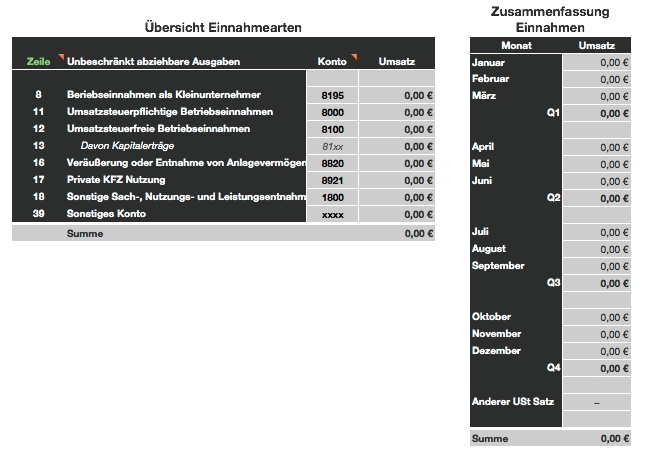Click the Unbeschränkt abziehbare Ausgaben header
The height and width of the screenshot is (454, 659).
[153, 62]
